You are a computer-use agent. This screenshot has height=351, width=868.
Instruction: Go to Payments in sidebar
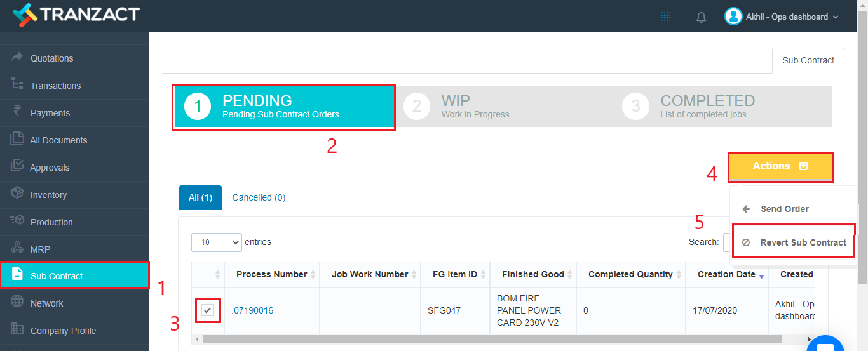tap(74, 113)
